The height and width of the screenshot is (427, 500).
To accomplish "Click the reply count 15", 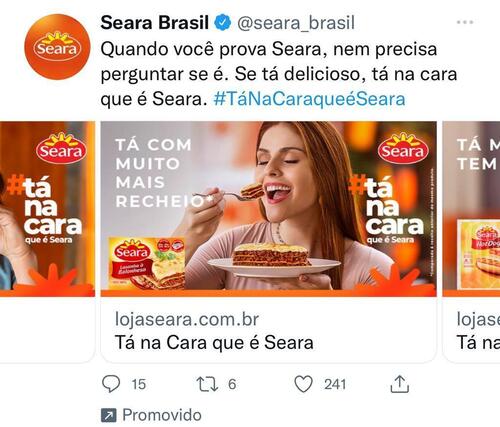I will 139,384.
